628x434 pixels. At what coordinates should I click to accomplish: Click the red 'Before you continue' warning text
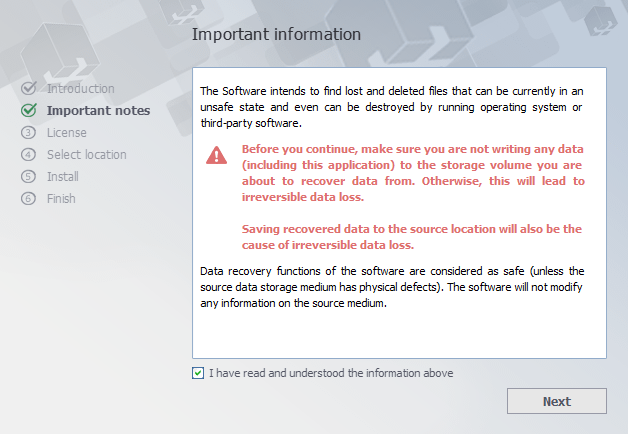[x=413, y=173]
